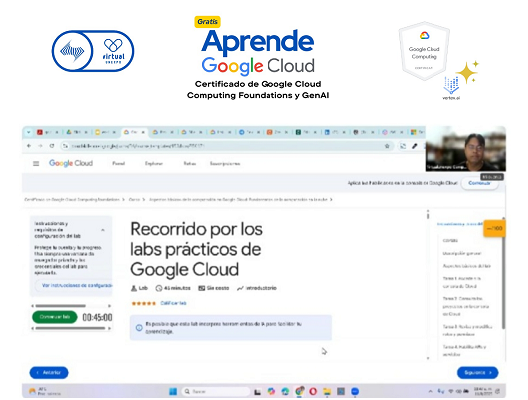Open the Explorar navigation item
This screenshot has height=400, width=528.
(x=154, y=164)
